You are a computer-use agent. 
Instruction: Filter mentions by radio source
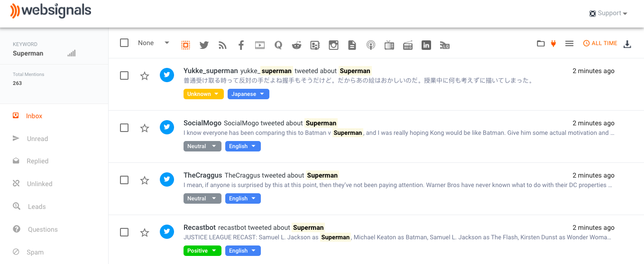pyautogui.click(x=408, y=45)
